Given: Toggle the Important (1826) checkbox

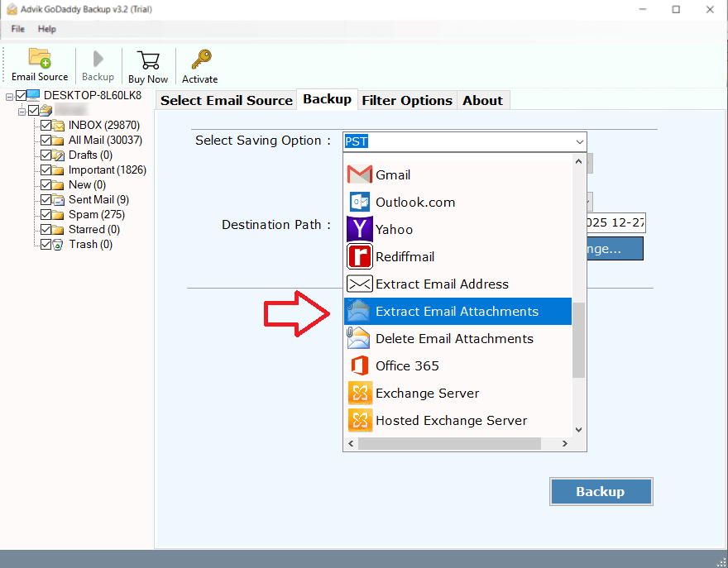Looking at the screenshot, I should [x=46, y=169].
